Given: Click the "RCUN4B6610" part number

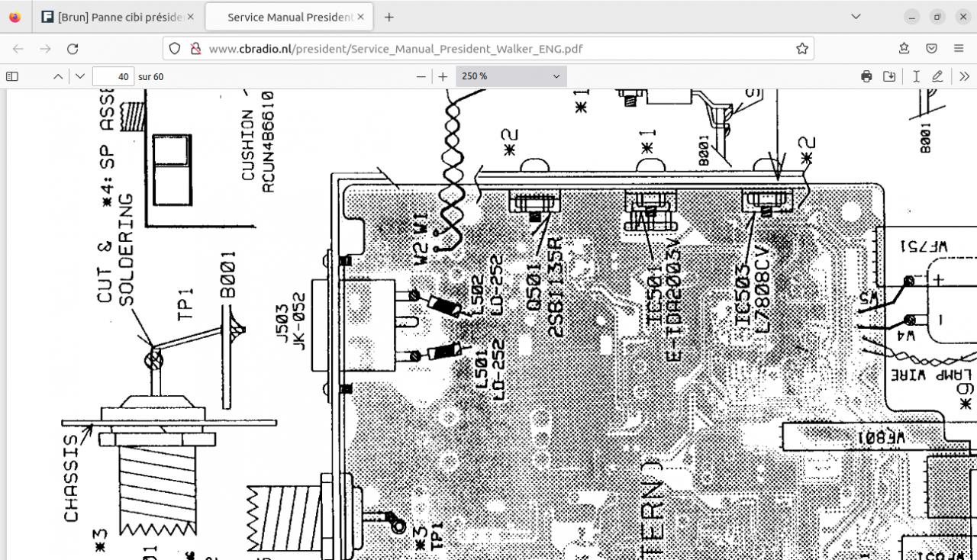Looking at the screenshot, I should click(267, 141).
